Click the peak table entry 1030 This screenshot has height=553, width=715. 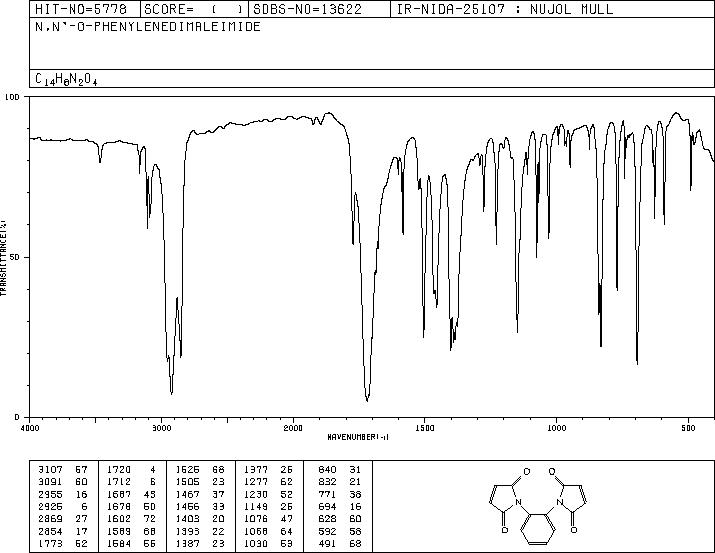tap(256, 543)
